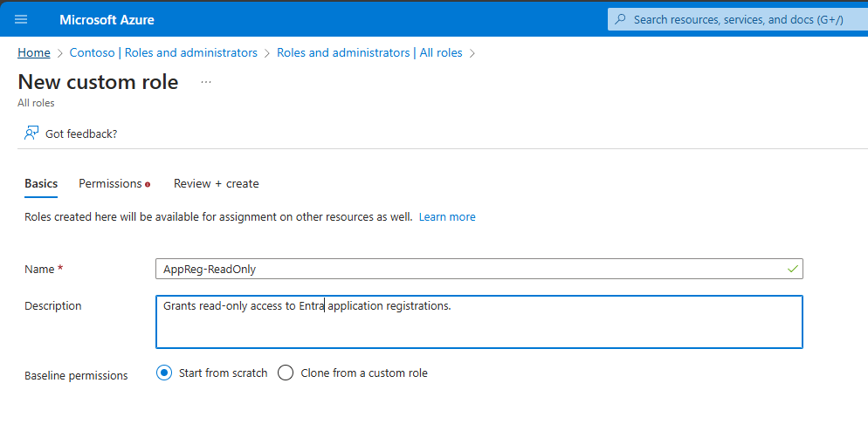Open the ellipsis menu beside New custom role
868x431 pixels.
click(206, 82)
